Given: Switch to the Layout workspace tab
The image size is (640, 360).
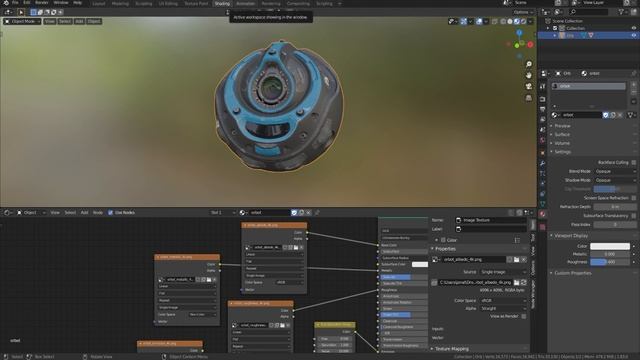Looking at the screenshot, I should point(99,4).
